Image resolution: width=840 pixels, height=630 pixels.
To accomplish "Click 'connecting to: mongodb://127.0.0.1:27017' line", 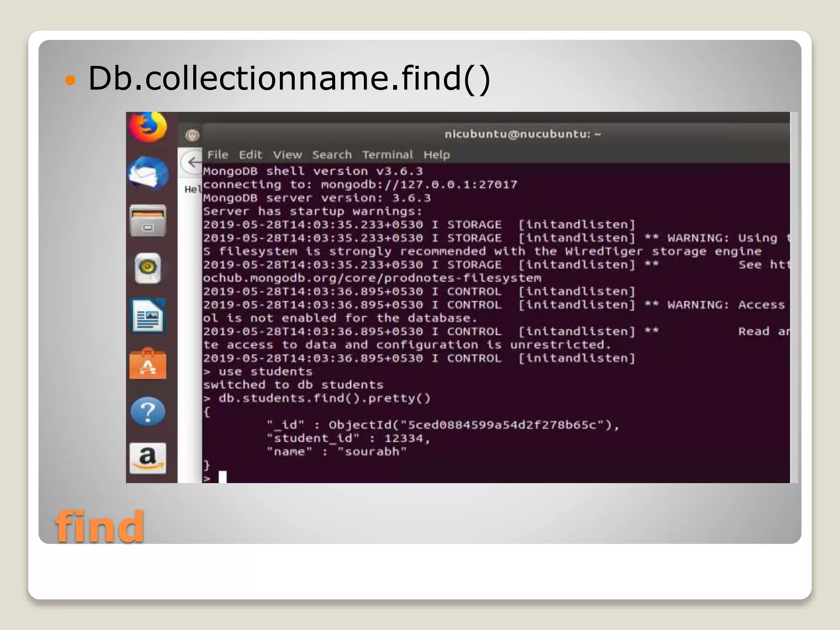I will click(x=360, y=185).
